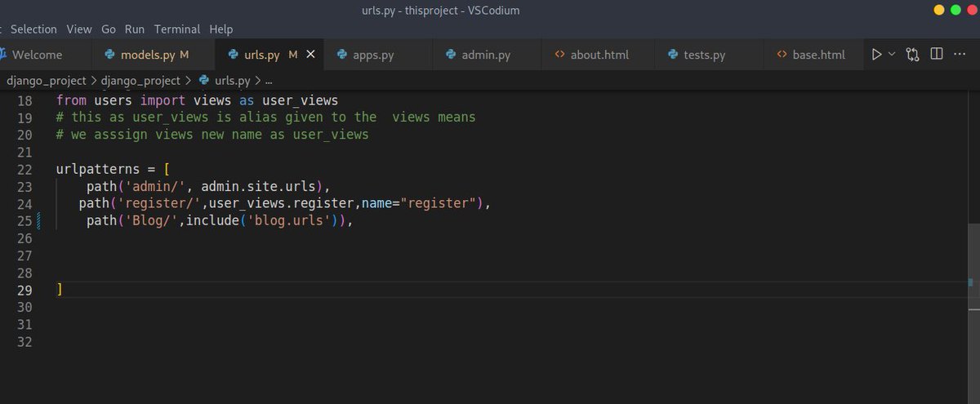Open the Help menu
Screen dimensions: 980x404
tap(220, 29)
